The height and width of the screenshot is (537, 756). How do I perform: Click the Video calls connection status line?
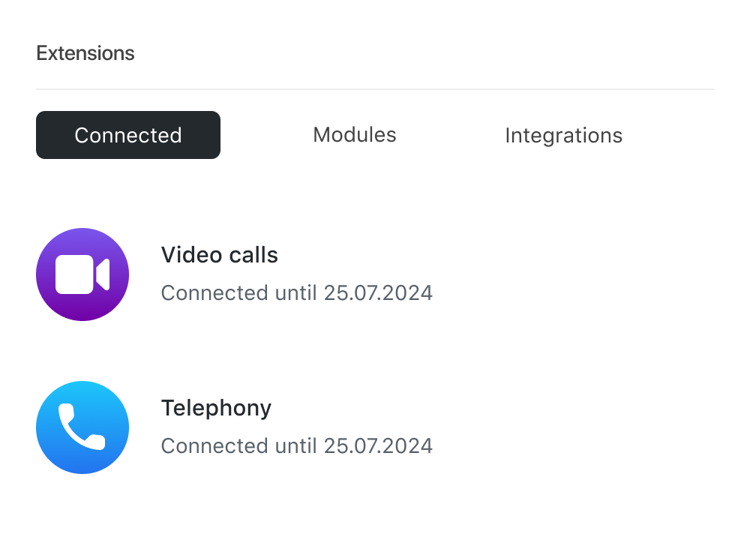[x=297, y=292]
